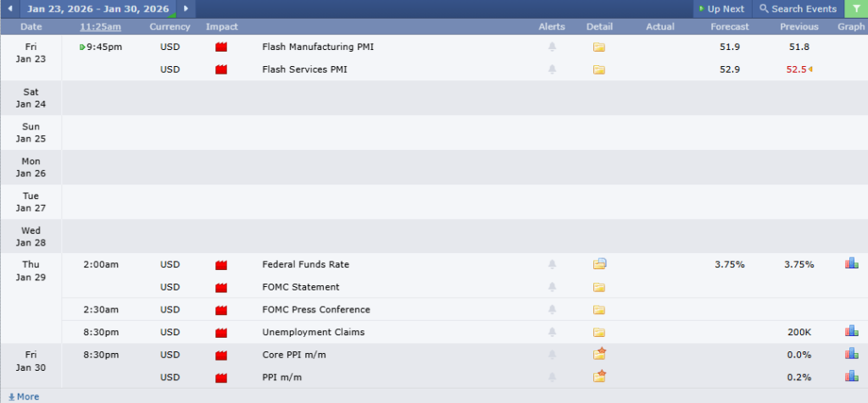Screen dimensions: 868x403
Task: Toggle alert bell for FOMC Press Conference
Action: [x=552, y=310]
